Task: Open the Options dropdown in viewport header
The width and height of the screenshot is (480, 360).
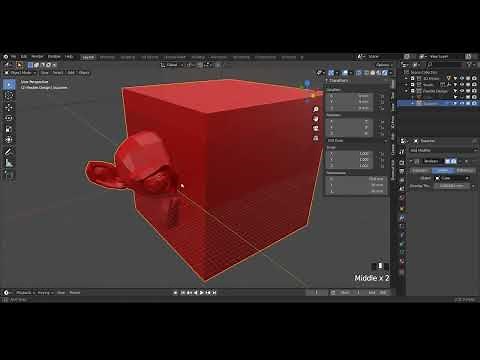Action: (x=384, y=65)
